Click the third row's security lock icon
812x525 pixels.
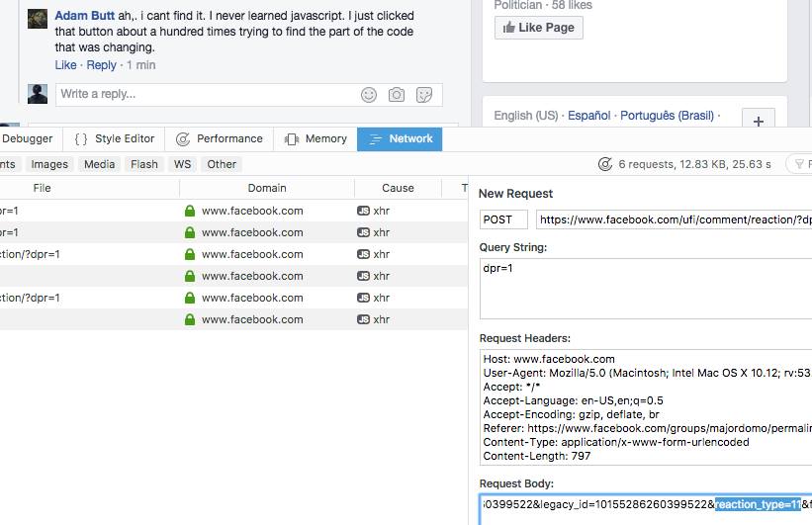click(190, 254)
